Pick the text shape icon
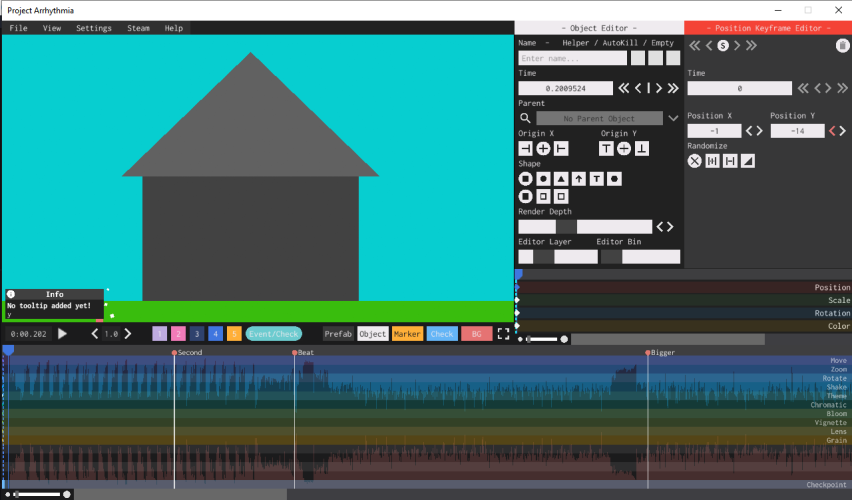 point(597,179)
